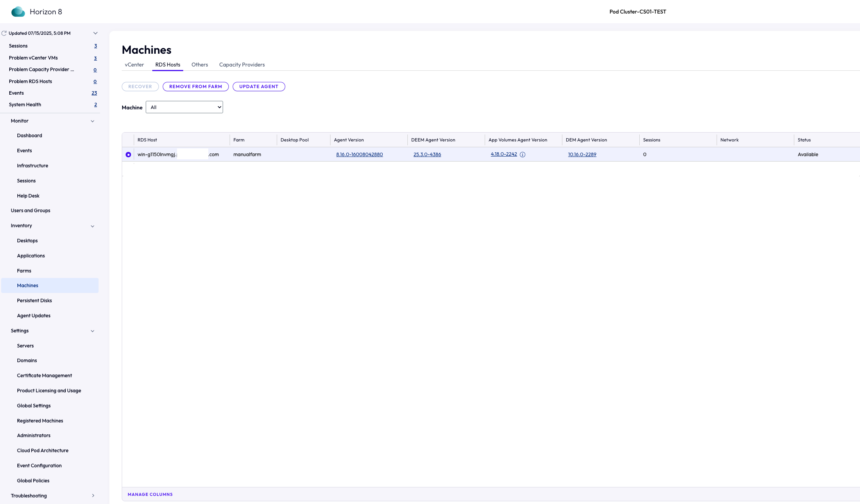Click Remove From Farm button
860x504 pixels.
coord(196,87)
